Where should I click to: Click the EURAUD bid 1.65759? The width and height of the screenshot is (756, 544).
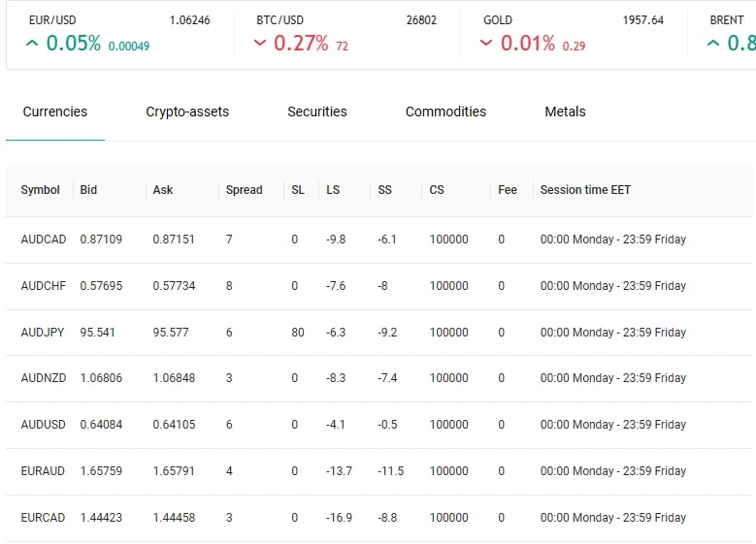click(x=101, y=471)
